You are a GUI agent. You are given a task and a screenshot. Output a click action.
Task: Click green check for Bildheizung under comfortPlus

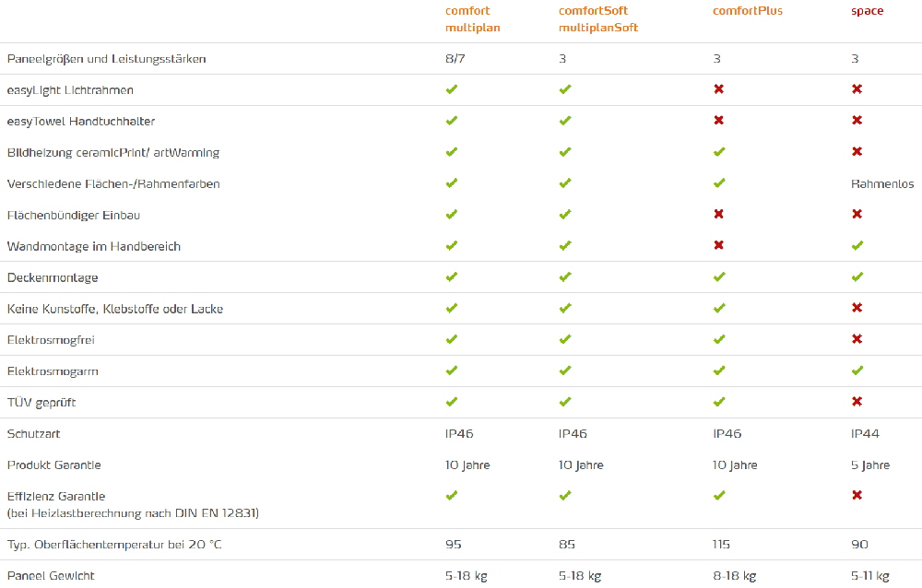click(x=719, y=152)
